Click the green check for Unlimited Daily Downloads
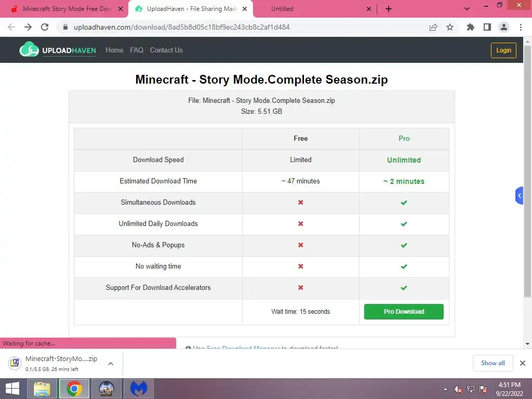 pos(404,224)
